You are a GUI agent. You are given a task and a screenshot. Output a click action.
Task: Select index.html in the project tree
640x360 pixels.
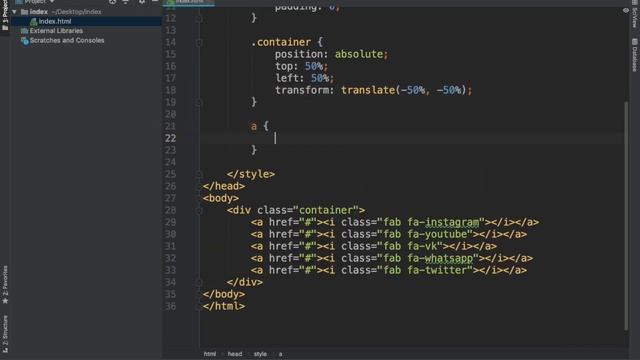tap(55, 21)
